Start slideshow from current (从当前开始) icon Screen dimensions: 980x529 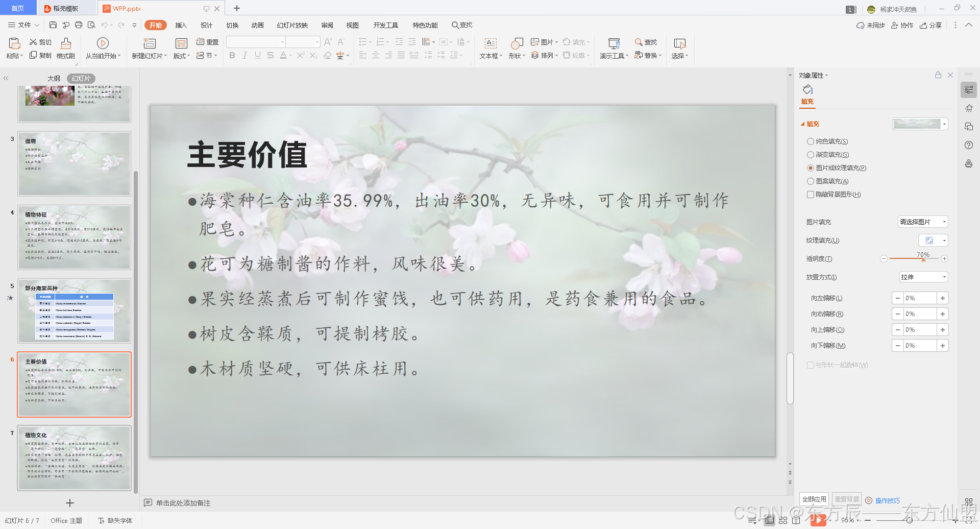(x=103, y=43)
